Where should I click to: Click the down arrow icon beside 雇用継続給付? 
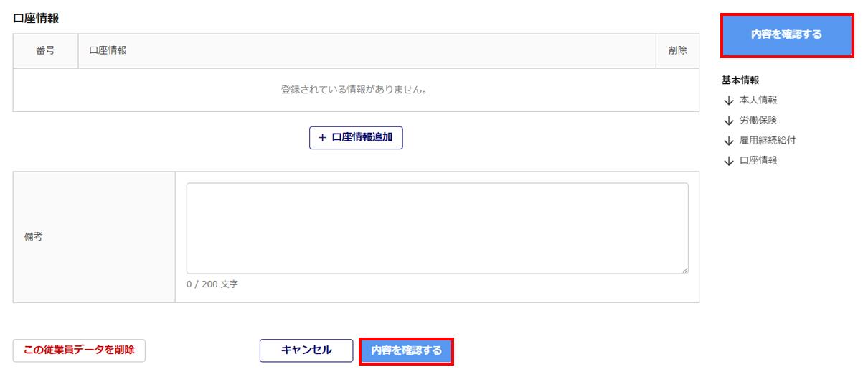click(x=729, y=141)
